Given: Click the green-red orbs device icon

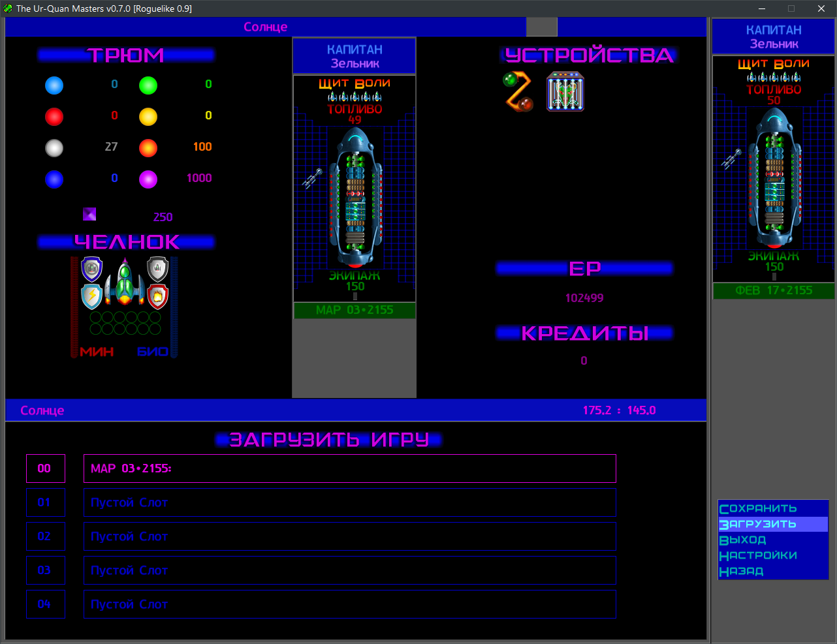Looking at the screenshot, I should 518,92.
